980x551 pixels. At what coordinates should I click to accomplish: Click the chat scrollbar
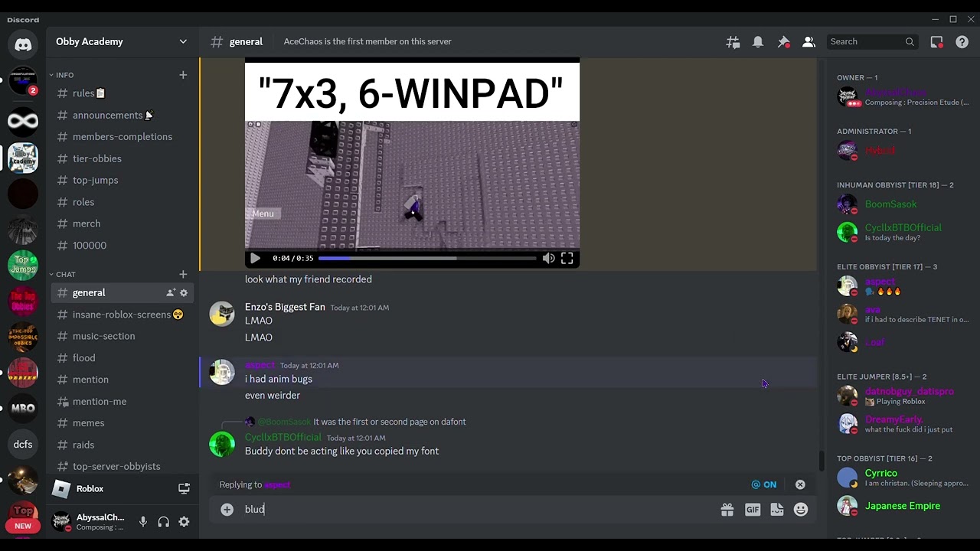pyautogui.click(x=822, y=461)
